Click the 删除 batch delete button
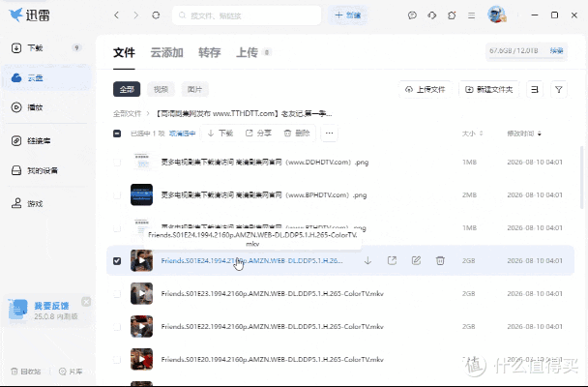Image resolution: width=588 pixels, height=387 pixels. [x=297, y=134]
